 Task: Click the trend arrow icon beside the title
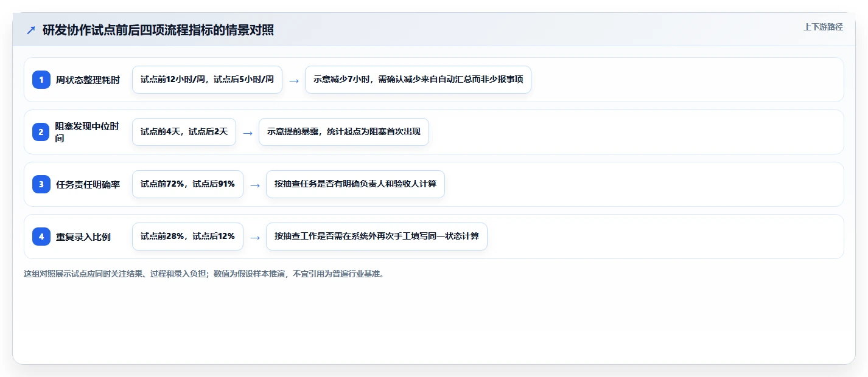[31, 30]
